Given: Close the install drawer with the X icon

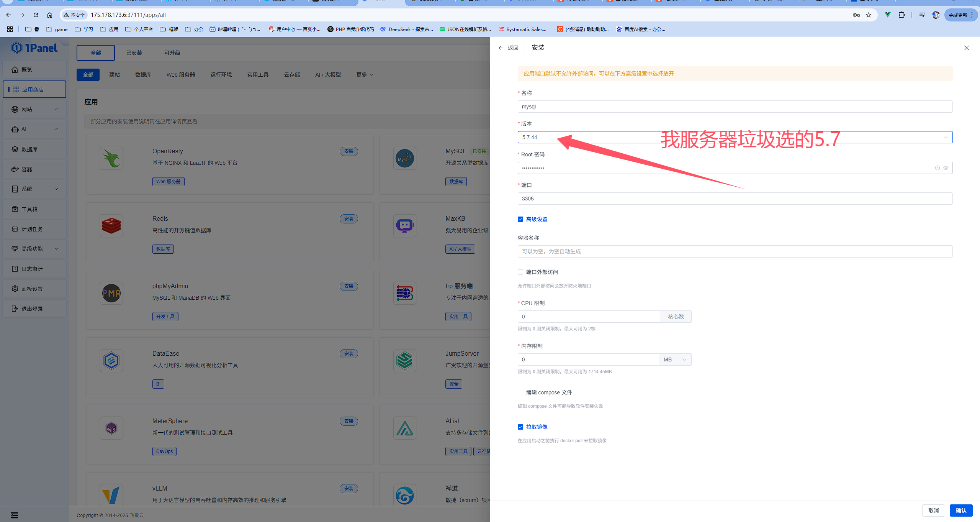Looking at the screenshot, I should pyautogui.click(x=966, y=48).
